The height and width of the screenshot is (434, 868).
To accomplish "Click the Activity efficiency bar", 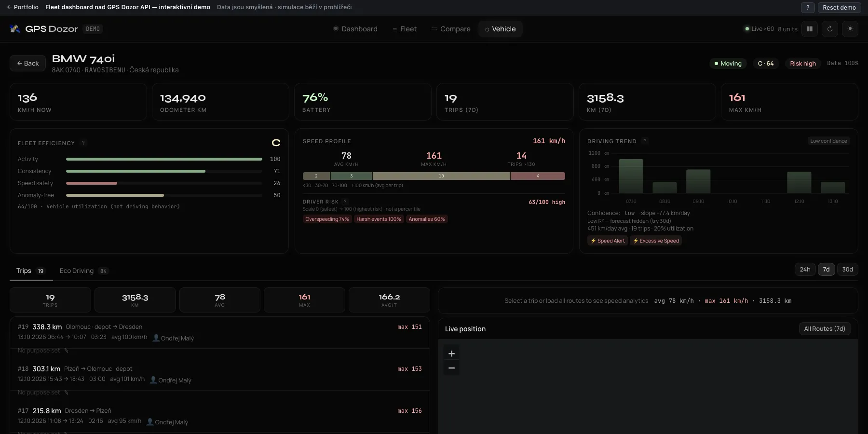I will tap(164, 159).
